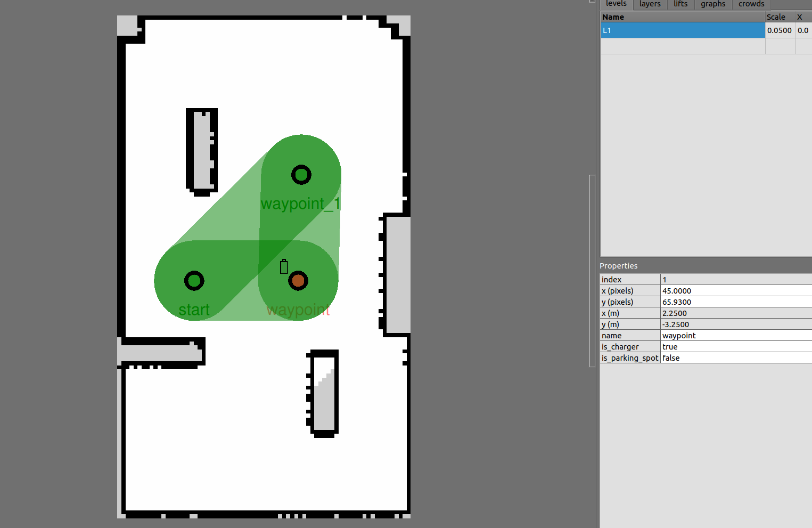Click the is_charger value true
Image resolution: width=812 pixels, height=528 pixels.
[x=736, y=346]
